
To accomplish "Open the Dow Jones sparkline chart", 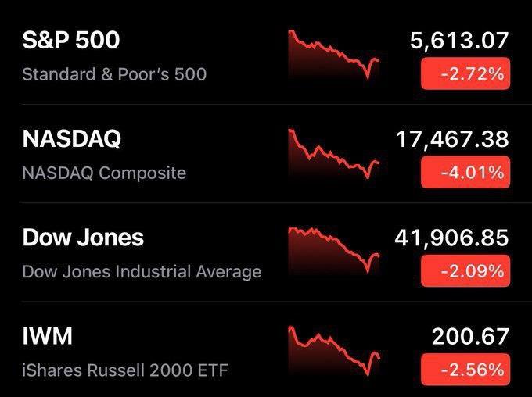I will click(334, 251).
